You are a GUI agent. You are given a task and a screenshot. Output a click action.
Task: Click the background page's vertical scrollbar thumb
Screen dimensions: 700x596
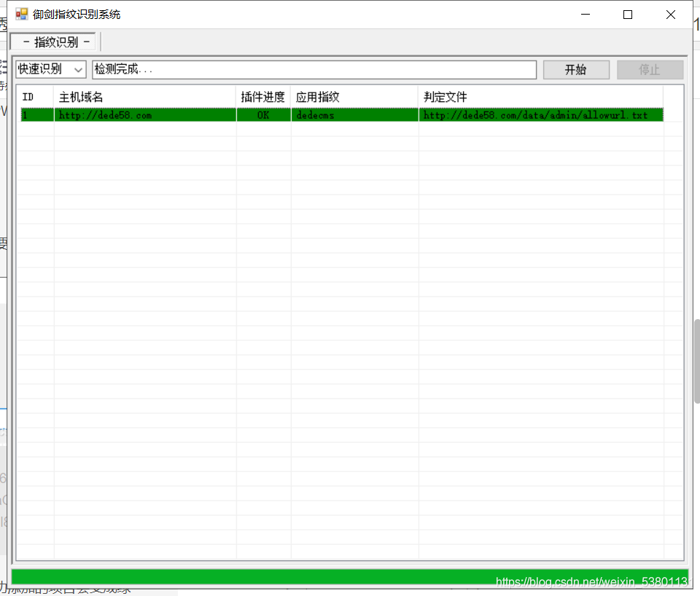click(697, 361)
